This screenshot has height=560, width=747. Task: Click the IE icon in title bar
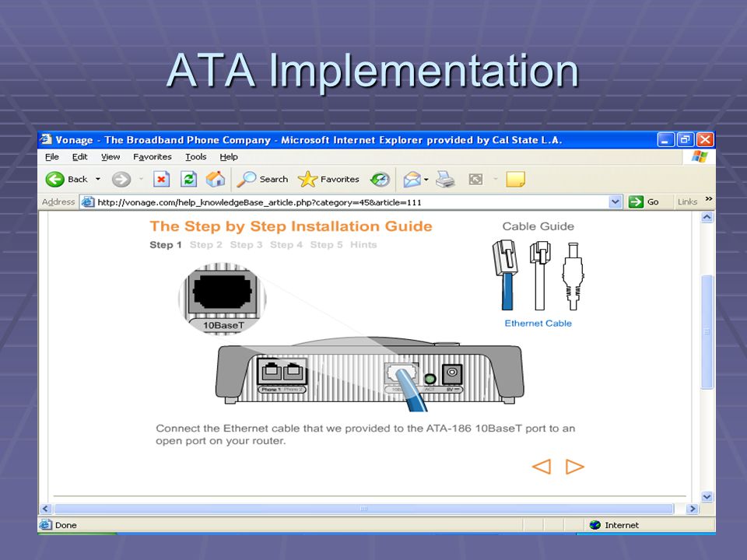(x=46, y=139)
